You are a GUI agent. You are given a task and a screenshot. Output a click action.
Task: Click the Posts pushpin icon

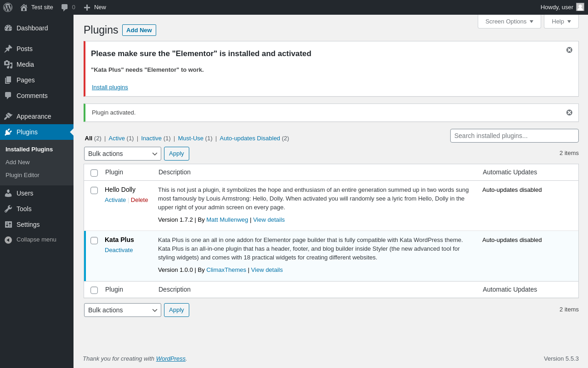[8, 49]
